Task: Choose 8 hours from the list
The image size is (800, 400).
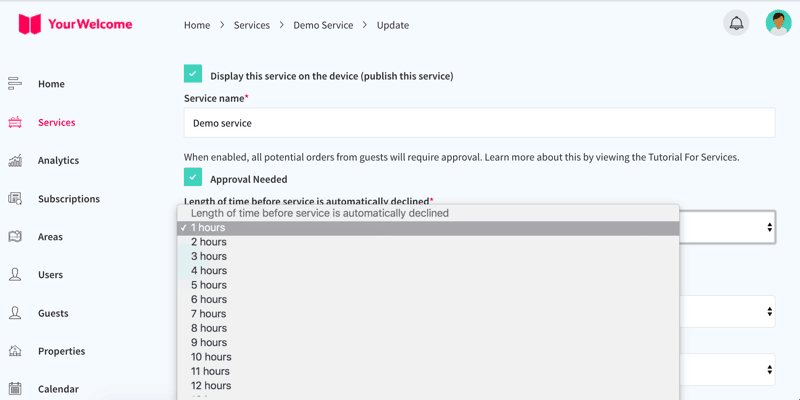Action: coord(428,328)
